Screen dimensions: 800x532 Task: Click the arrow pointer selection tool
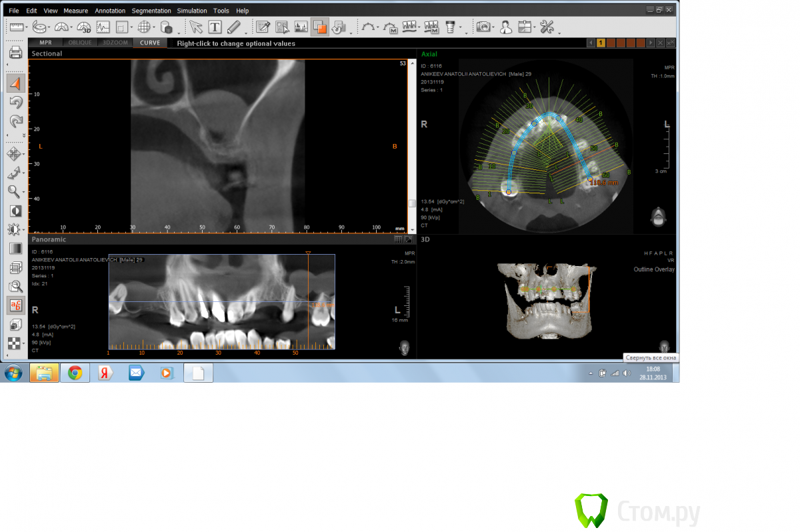195,27
